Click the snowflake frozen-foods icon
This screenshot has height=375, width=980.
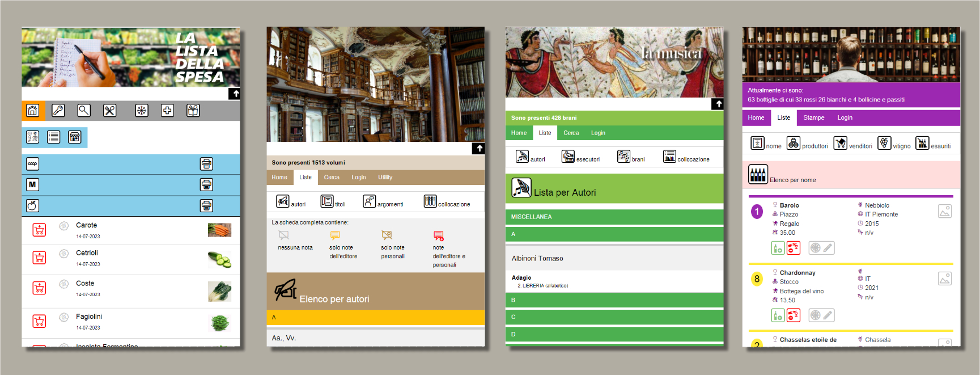click(141, 111)
